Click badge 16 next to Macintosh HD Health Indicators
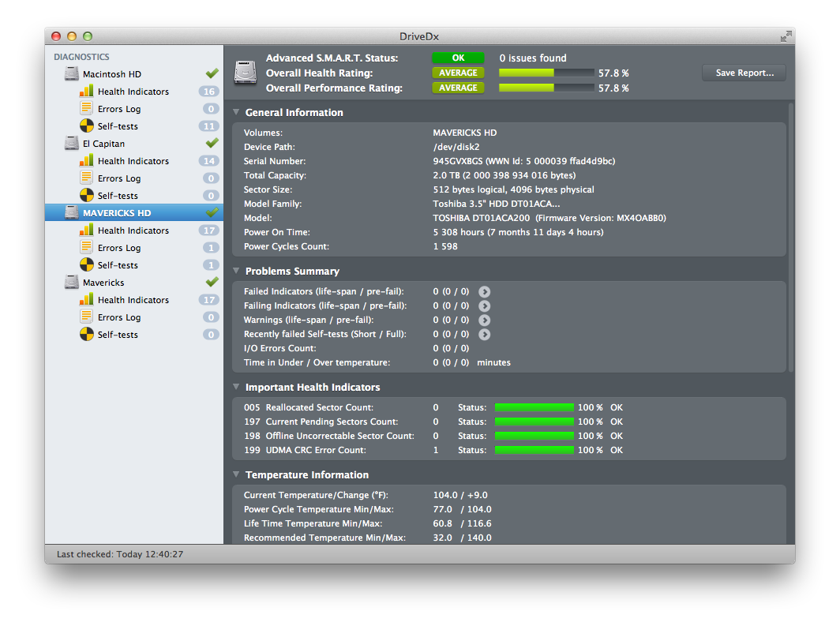 pos(209,92)
